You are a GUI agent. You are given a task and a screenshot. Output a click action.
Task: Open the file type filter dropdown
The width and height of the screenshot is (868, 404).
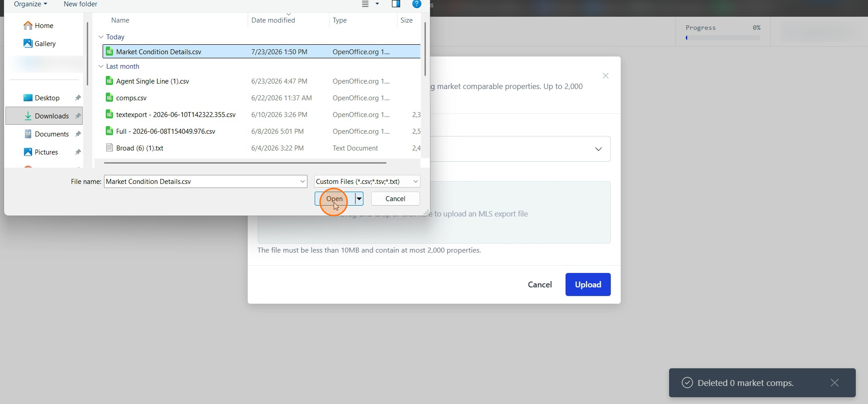point(367,181)
